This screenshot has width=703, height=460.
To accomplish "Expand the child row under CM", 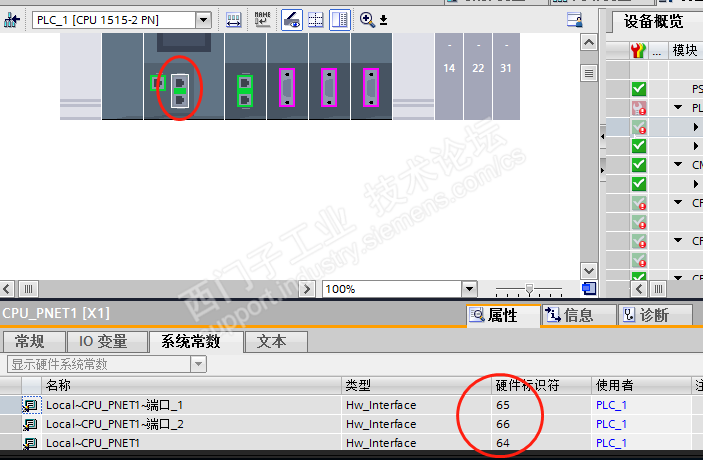I will tap(695, 184).
